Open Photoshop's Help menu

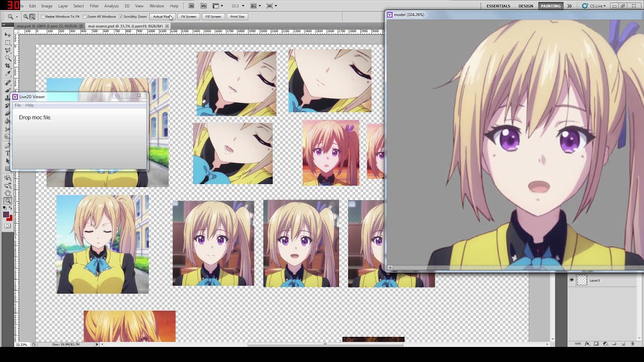[x=174, y=6]
